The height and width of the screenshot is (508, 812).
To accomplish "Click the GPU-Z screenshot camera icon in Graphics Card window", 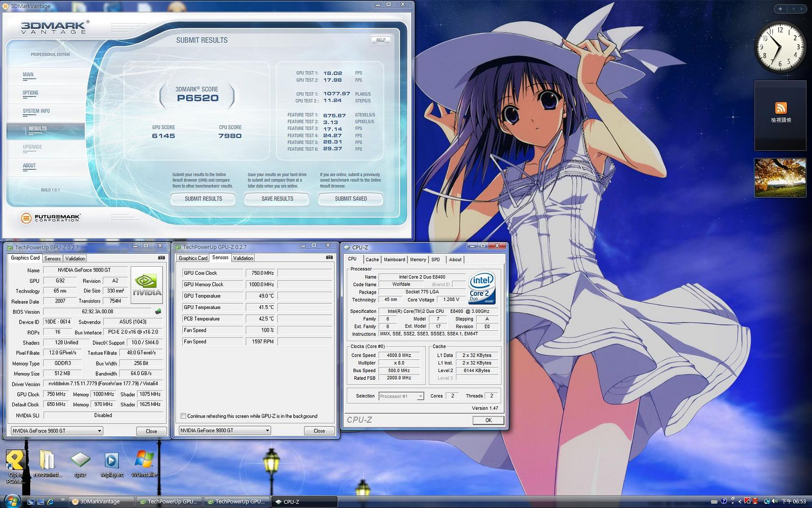I will coord(161,258).
